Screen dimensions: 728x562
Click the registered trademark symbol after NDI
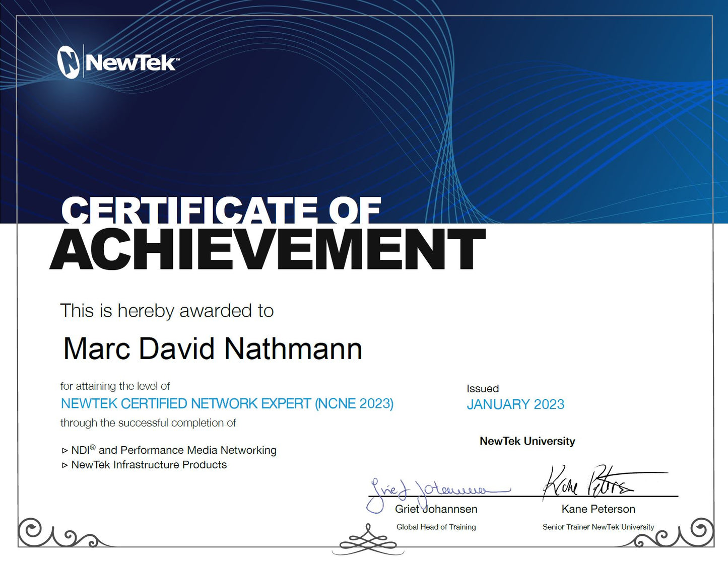pyautogui.click(x=93, y=447)
